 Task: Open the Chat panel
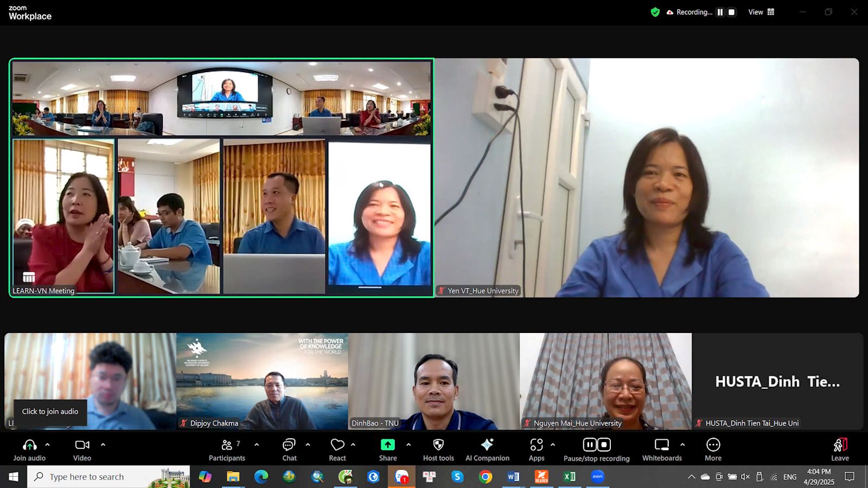tap(289, 450)
